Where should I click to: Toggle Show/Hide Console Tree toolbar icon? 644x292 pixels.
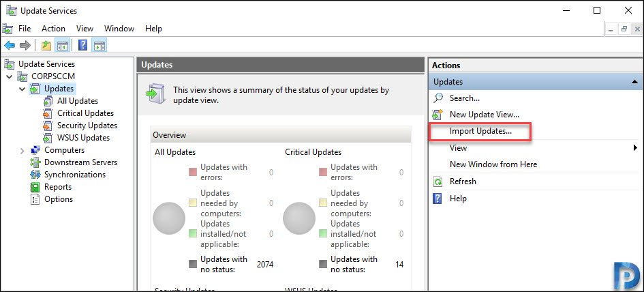coord(63,45)
